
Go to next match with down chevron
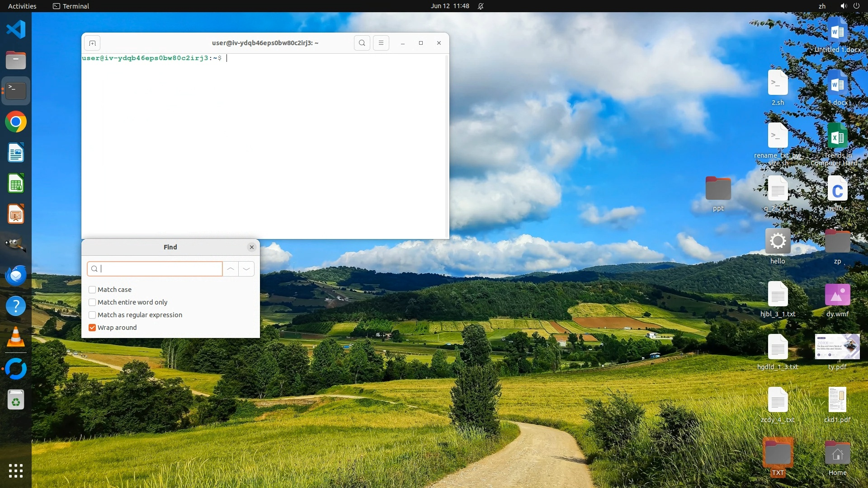point(246,269)
